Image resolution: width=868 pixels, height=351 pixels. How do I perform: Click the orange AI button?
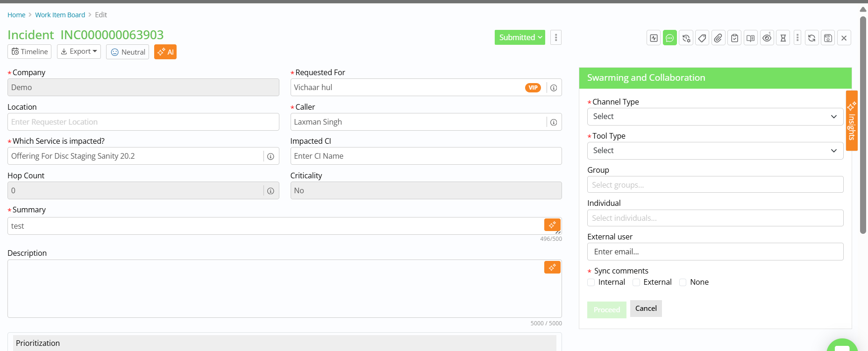tap(165, 52)
